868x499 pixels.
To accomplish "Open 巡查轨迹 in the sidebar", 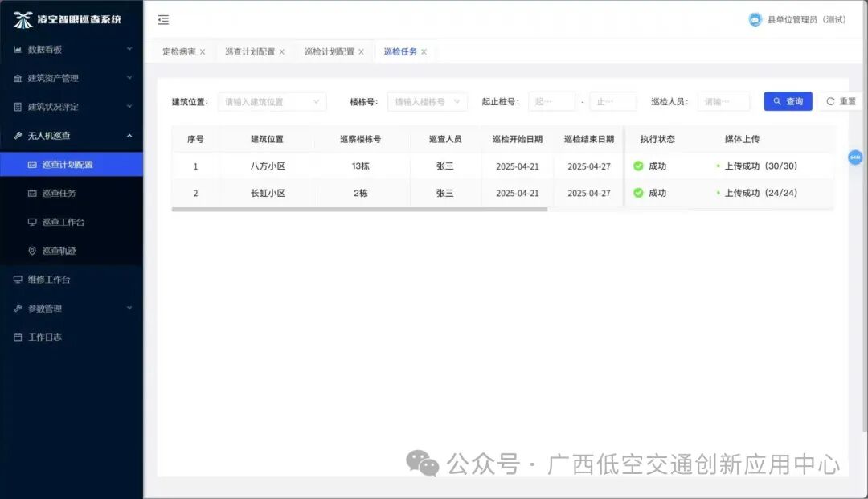I will pyautogui.click(x=59, y=251).
